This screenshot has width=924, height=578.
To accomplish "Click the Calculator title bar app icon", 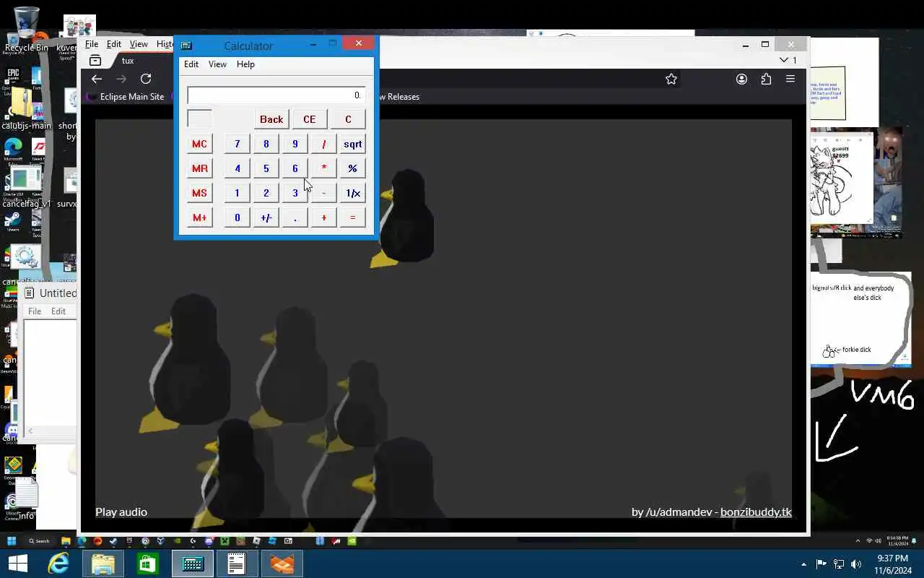I will (186, 46).
